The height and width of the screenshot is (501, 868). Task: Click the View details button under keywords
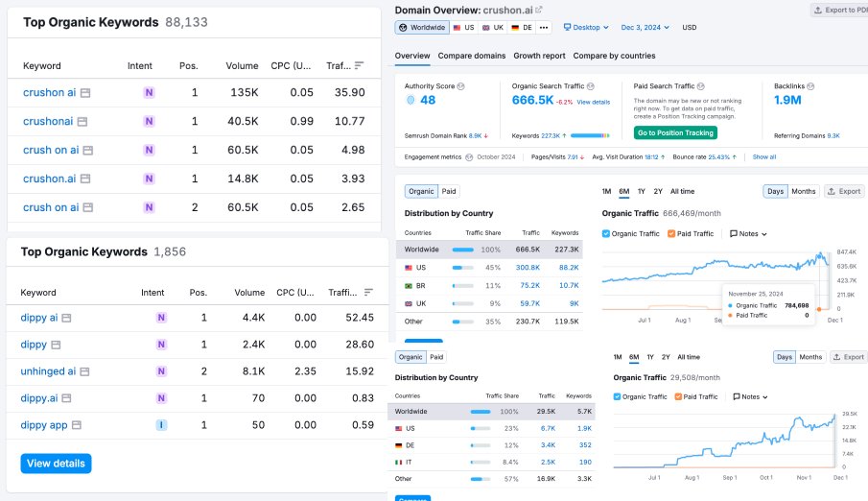(56, 464)
